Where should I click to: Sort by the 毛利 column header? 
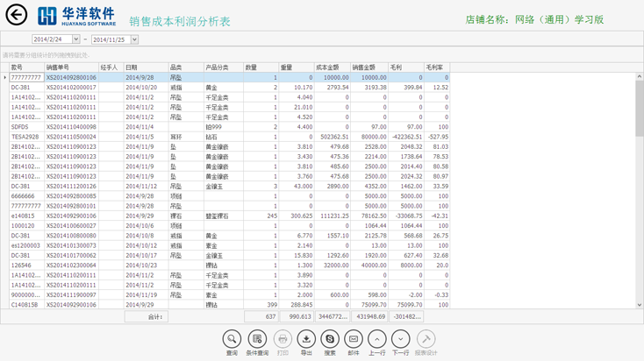point(406,67)
